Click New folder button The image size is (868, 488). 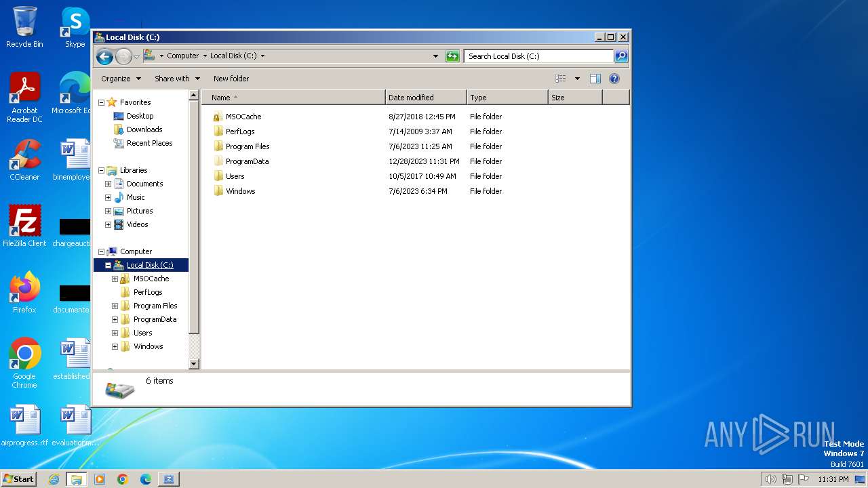[x=231, y=79]
